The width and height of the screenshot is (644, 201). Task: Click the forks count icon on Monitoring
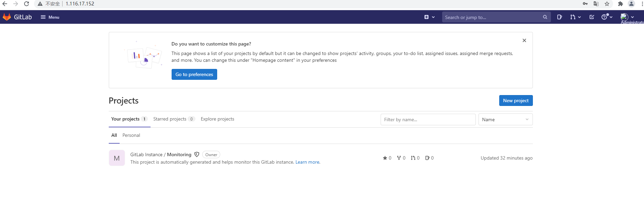tap(399, 158)
